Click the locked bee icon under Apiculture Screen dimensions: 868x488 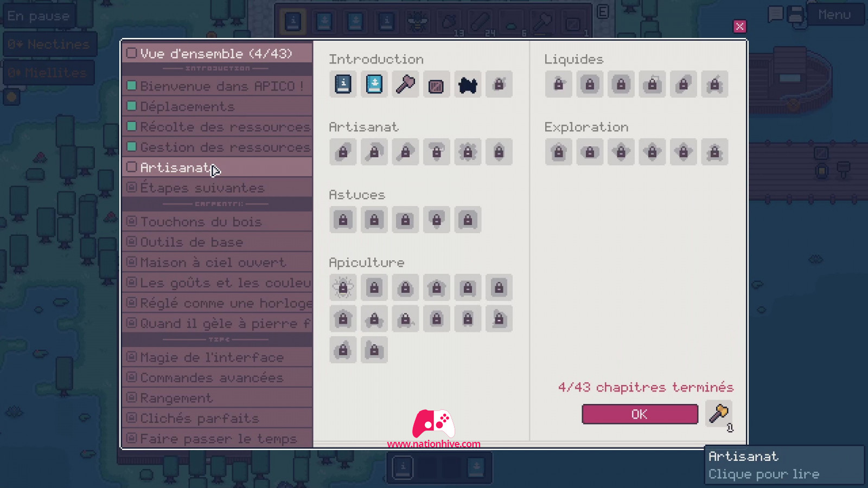tap(343, 287)
